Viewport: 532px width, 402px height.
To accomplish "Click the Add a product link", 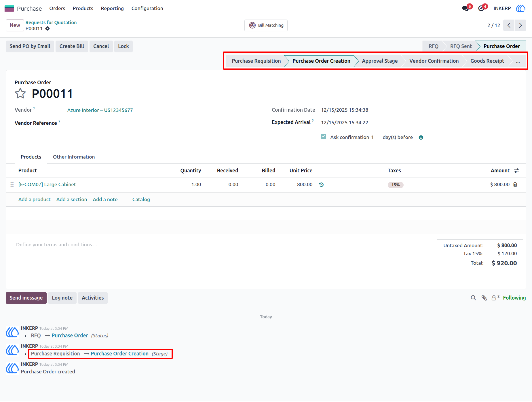I will click(35, 199).
